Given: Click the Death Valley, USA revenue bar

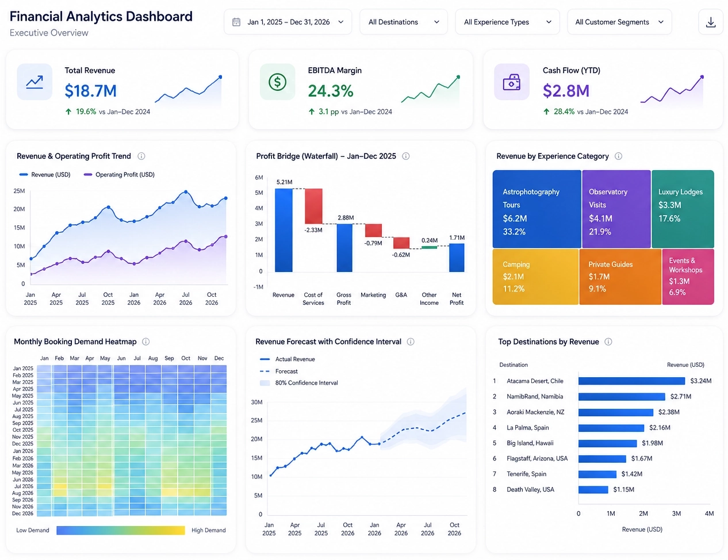Looking at the screenshot, I should tap(593, 490).
